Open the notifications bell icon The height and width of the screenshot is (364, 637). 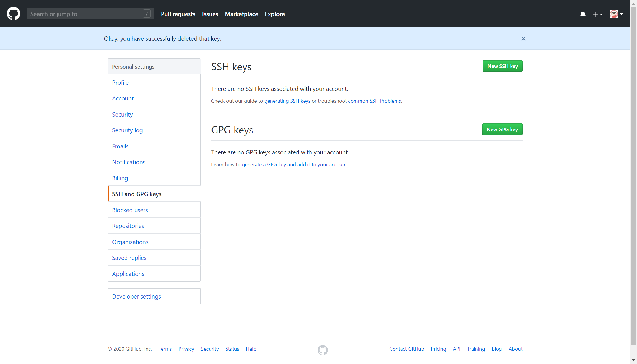[583, 14]
